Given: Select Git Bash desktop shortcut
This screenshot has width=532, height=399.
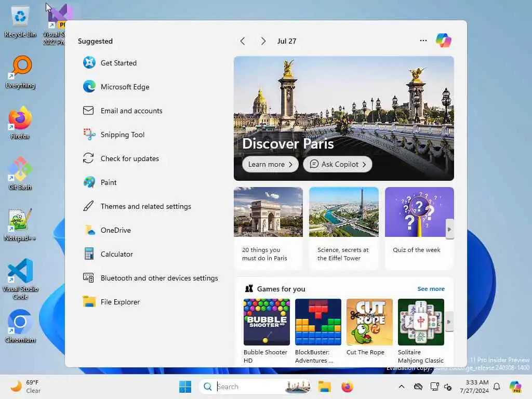Looking at the screenshot, I should 20,174.
